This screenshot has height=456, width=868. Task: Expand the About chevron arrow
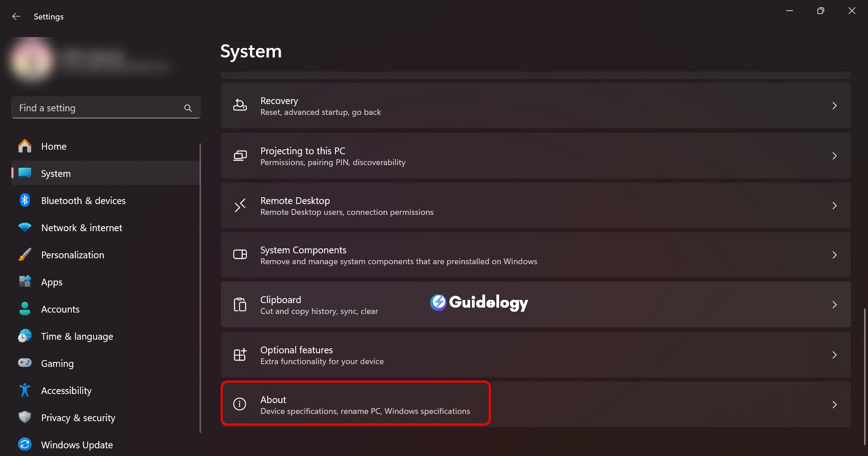click(835, 404)
